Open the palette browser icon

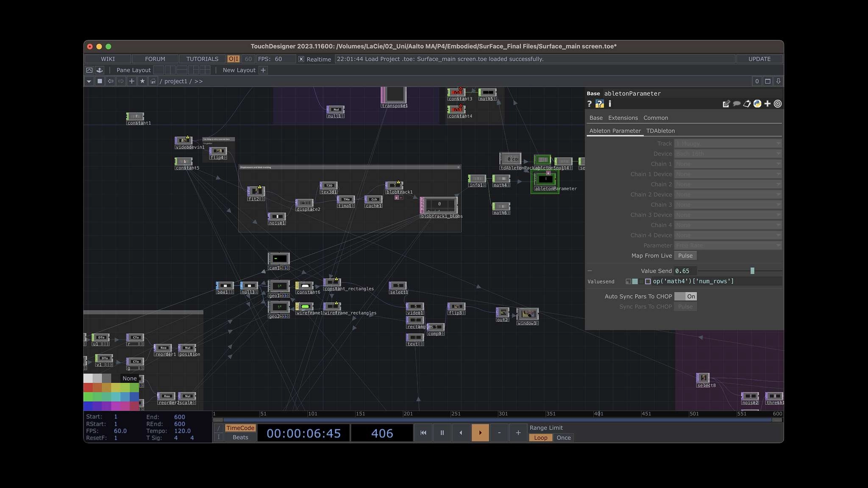(x=89, y=70)
